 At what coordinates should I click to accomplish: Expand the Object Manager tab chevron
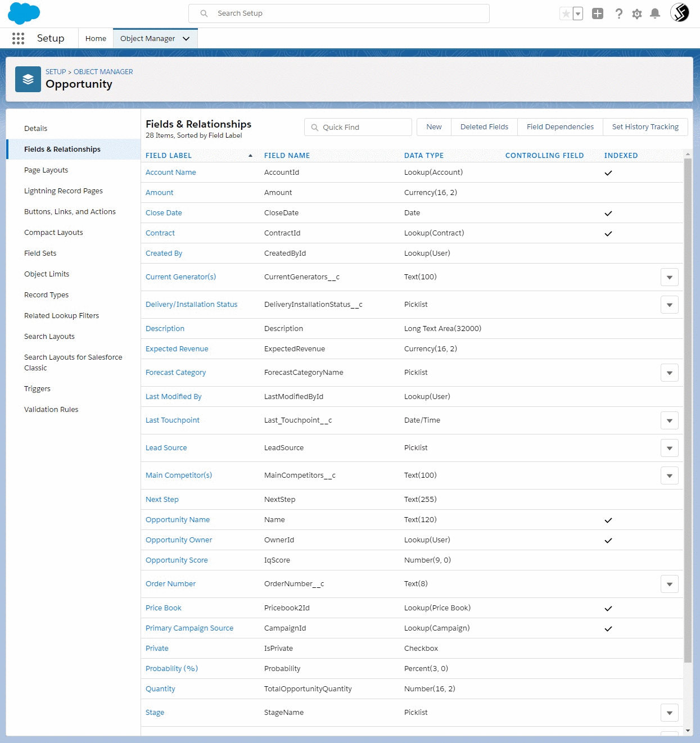[x=186, y=38]
